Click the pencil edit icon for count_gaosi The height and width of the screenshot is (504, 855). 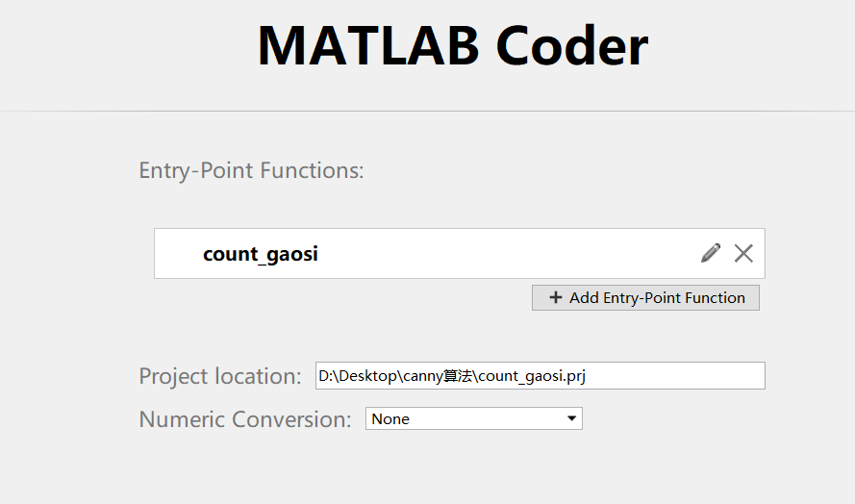[711, 253]
